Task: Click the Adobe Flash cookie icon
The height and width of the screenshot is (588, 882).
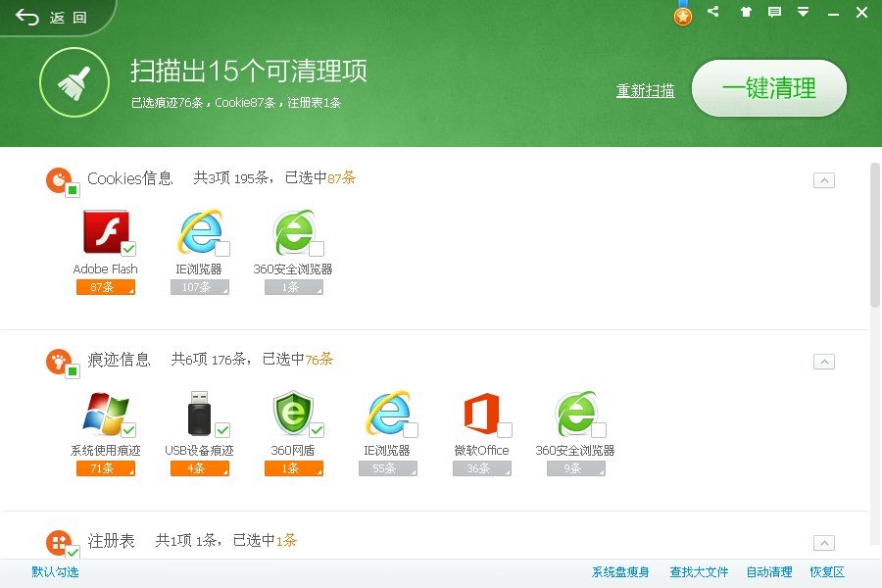Action: (106, 231)
